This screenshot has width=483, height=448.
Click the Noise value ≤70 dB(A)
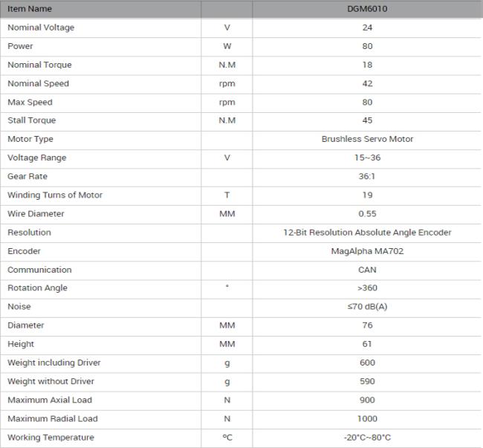pos(367,307)
